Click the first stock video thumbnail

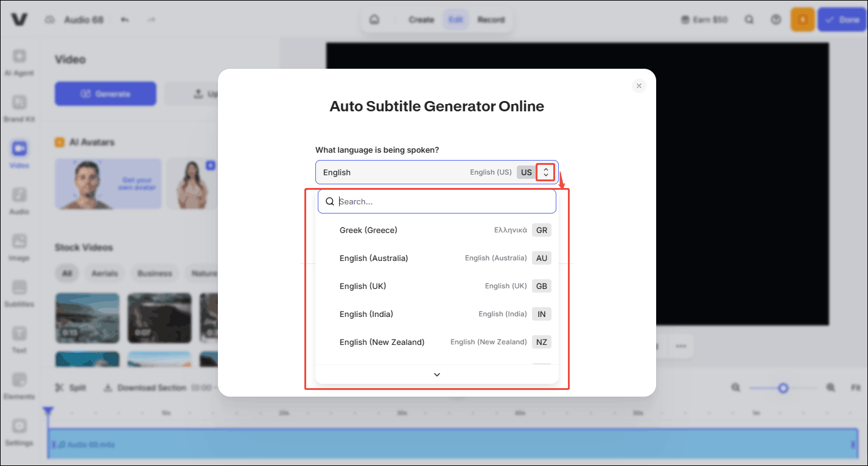point(87,318)
